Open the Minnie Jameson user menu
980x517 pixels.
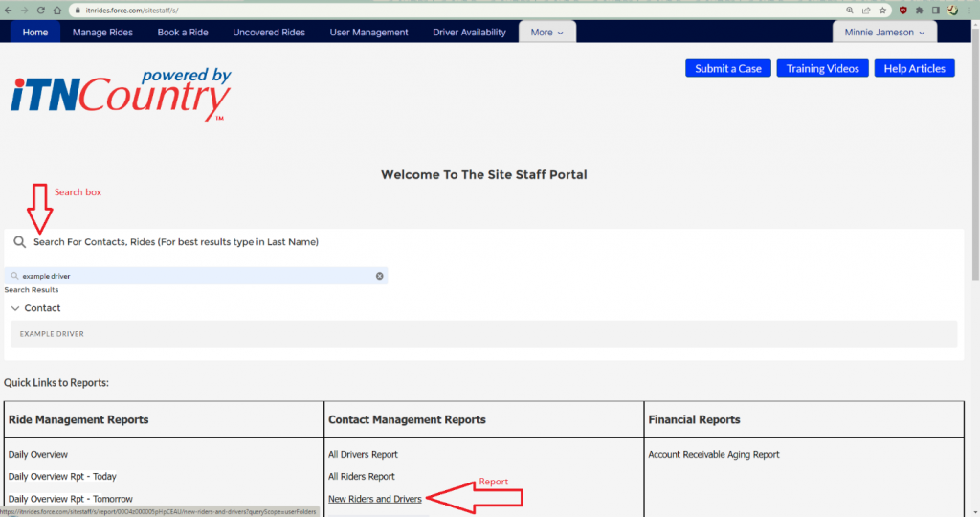tap(884, 33)
